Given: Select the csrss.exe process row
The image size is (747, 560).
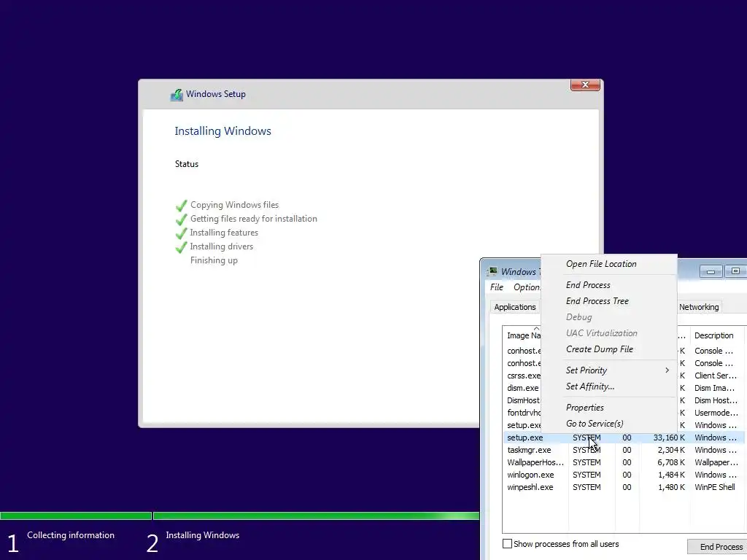Looking at the screenshot, I should pyautogui.click(x=523, y=376).
